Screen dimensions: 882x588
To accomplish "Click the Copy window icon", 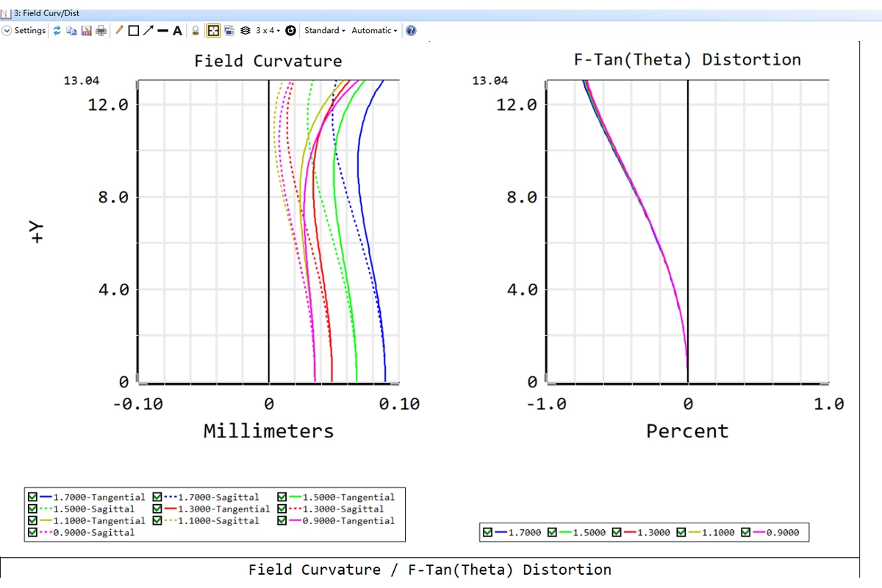I will (x=71, y=31).
